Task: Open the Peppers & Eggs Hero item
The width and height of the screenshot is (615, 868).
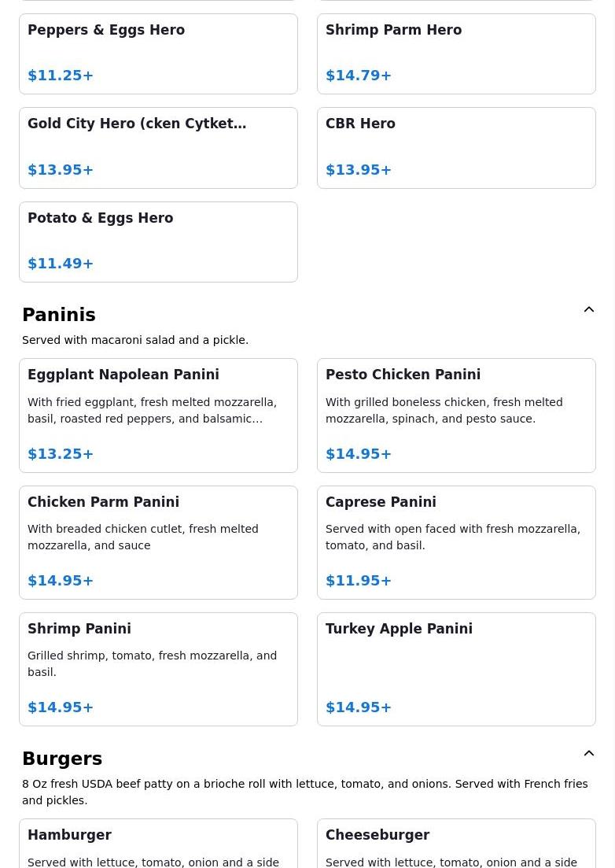Action: click(158, 54)
